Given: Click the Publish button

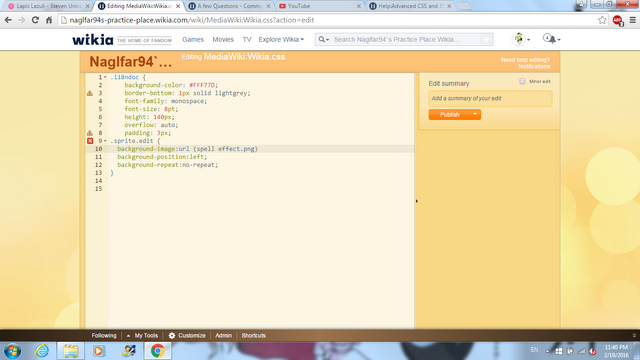Looking at the screenshot, I should pyautogui.click(x=449, y=114).
